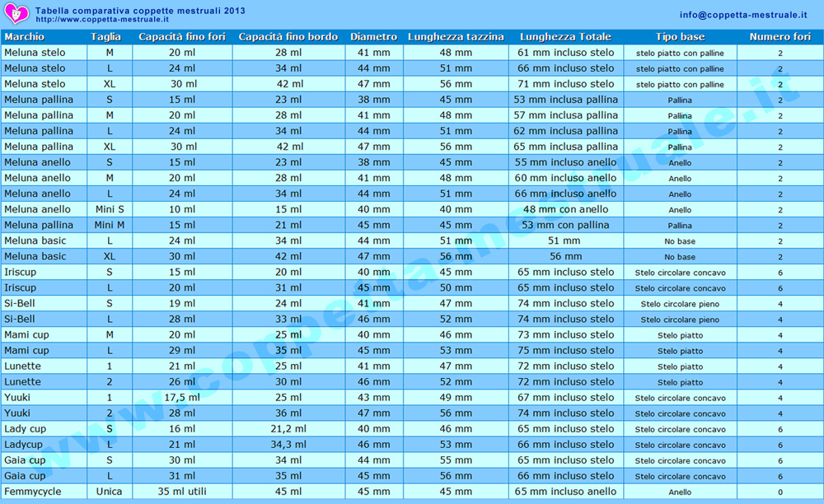Click '21,2 ml' capacity cell
The height and width of the screenshot is (504, 824).
[x=288, y=429]
